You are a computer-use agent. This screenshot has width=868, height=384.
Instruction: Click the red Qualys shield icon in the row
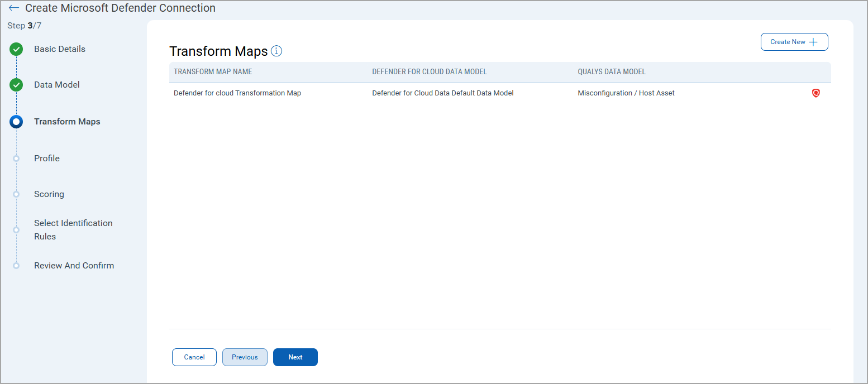point(815,93)
